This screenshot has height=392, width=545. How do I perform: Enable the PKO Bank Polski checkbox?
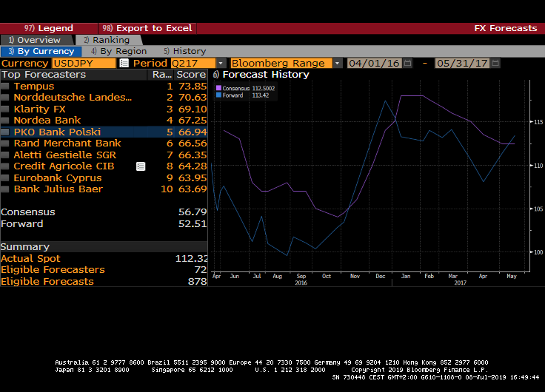pyautogui.click(x=5, y=132)
